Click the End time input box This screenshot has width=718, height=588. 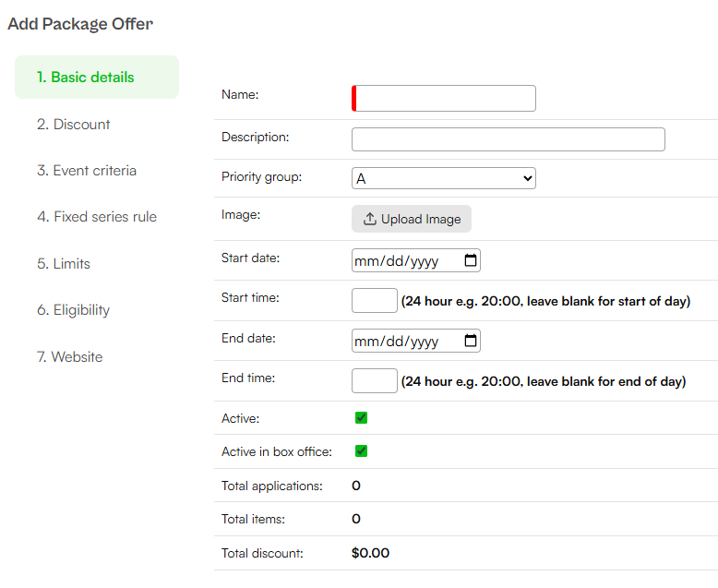tap(374, 380)
